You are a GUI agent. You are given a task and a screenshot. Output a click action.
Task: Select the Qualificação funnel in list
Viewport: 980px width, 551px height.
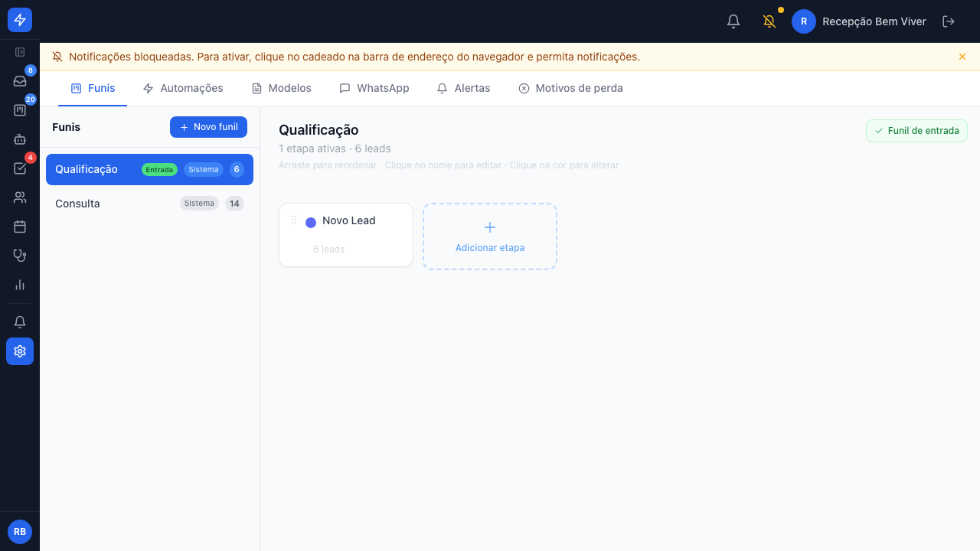coord(149,169)
